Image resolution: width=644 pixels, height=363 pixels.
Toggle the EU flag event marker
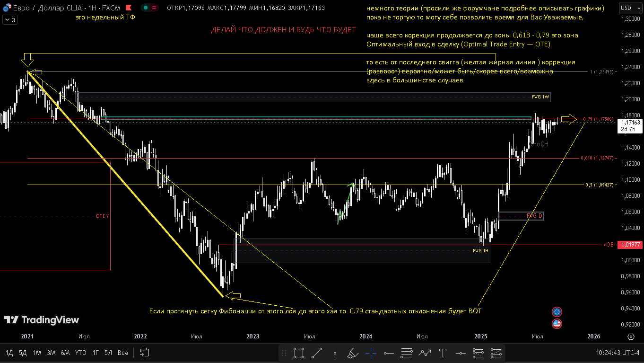[557, 312]
